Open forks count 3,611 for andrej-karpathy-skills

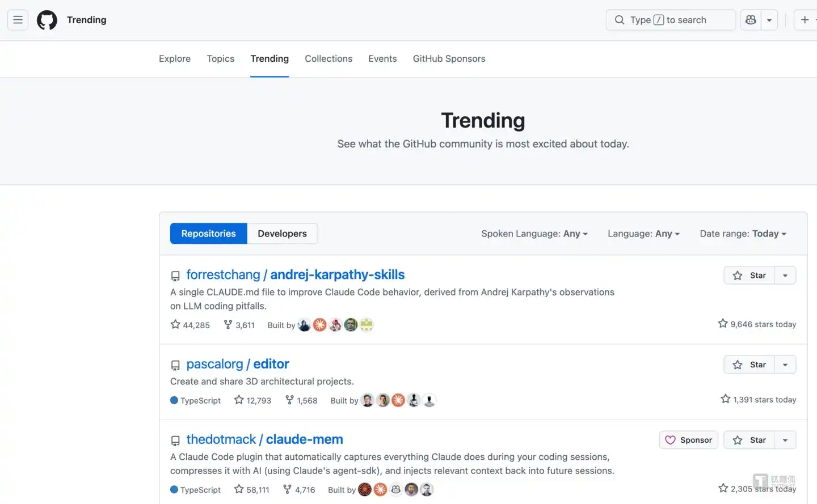(239, 325)
